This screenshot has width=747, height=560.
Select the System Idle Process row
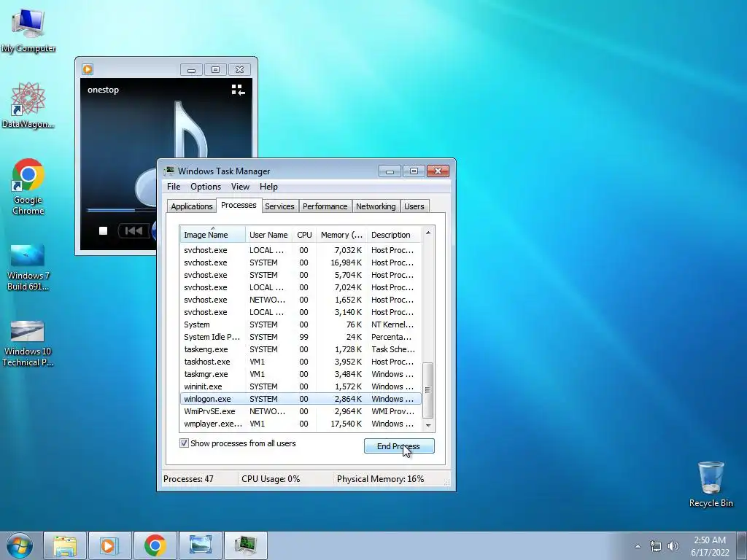point(301,337)
